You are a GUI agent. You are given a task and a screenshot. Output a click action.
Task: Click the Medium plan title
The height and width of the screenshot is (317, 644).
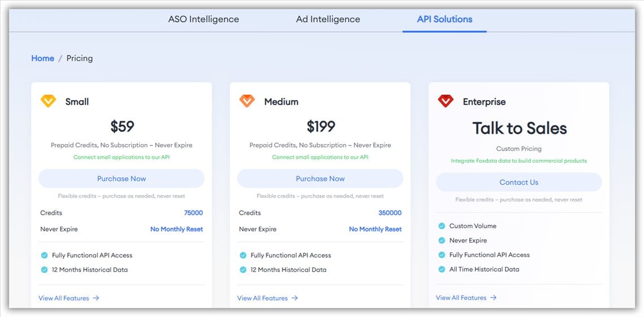coord(281,101)
